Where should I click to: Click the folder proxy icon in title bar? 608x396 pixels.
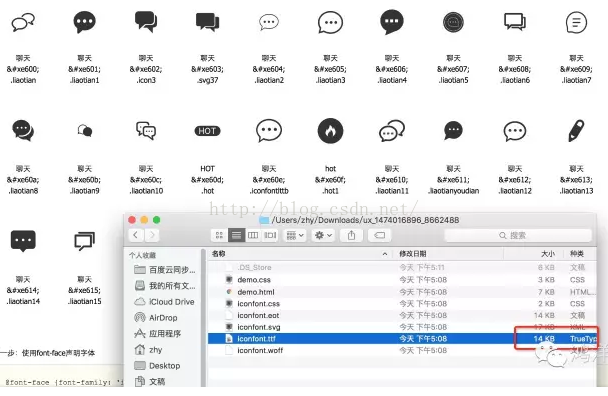tap(264, 220)
